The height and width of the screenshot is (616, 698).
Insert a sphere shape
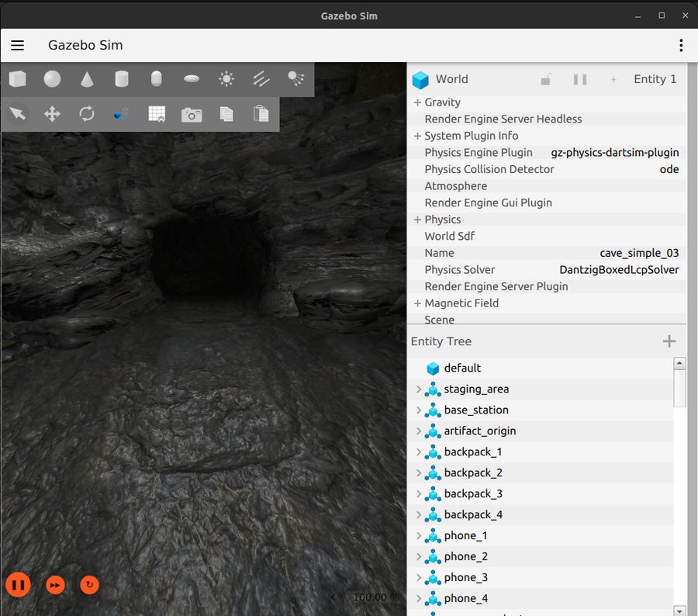52,79
